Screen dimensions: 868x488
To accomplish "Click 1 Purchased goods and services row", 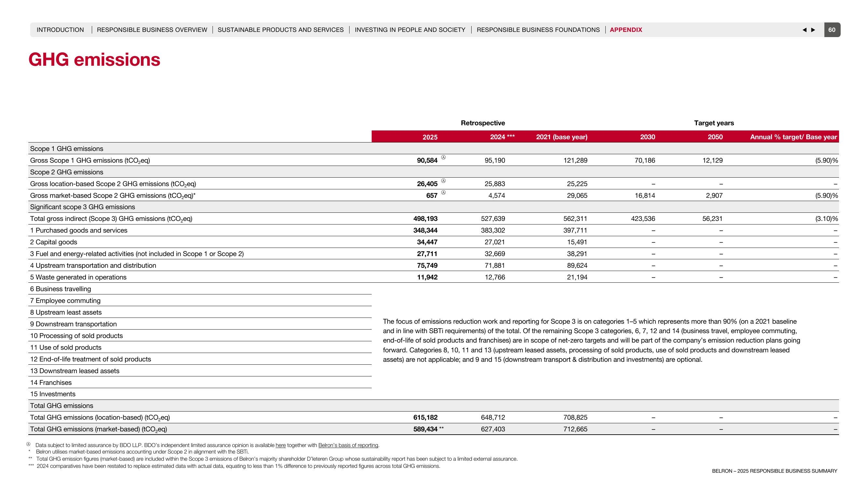I will (x=78, y=230).
